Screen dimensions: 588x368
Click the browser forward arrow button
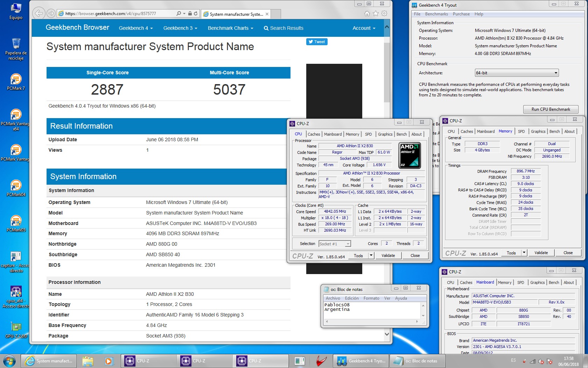tap(51, 13)
